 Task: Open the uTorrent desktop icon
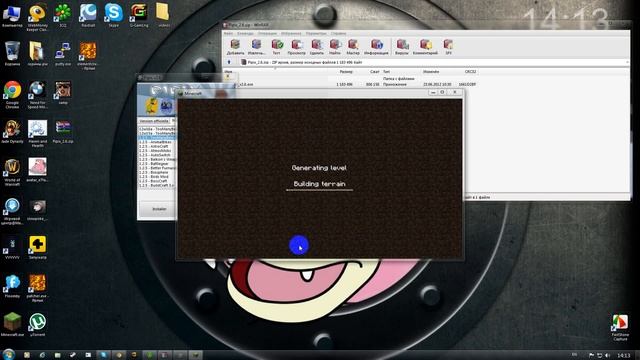pyautogui.click(x=37, y=324)
